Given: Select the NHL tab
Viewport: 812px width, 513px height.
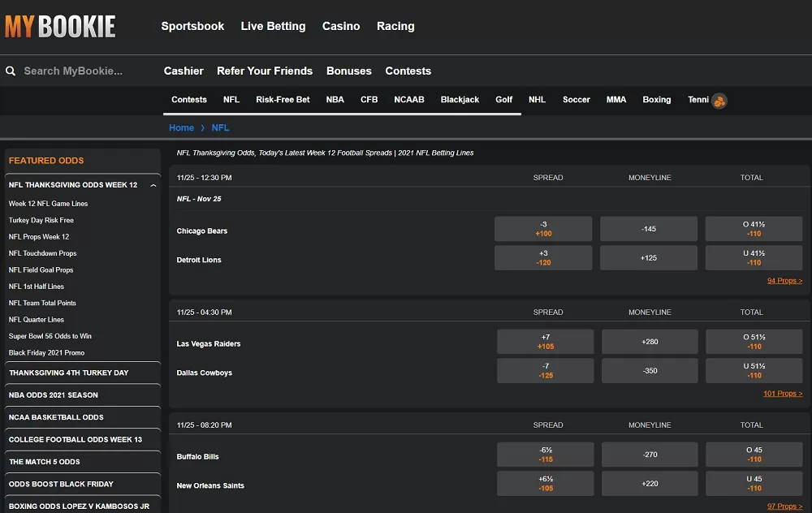Looking at the screenshot, I should (x=537, y=99).
